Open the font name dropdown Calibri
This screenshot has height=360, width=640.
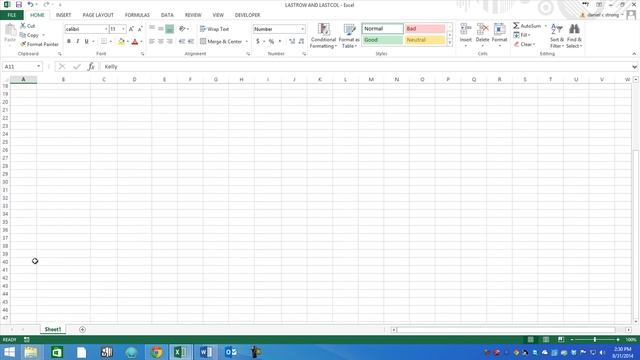(106, 29)
